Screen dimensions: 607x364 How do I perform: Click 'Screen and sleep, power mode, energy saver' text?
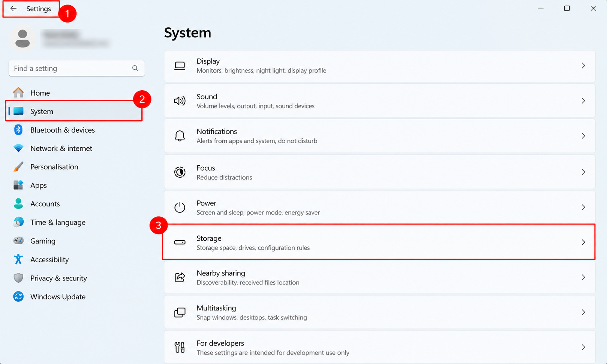pos(258,213)
